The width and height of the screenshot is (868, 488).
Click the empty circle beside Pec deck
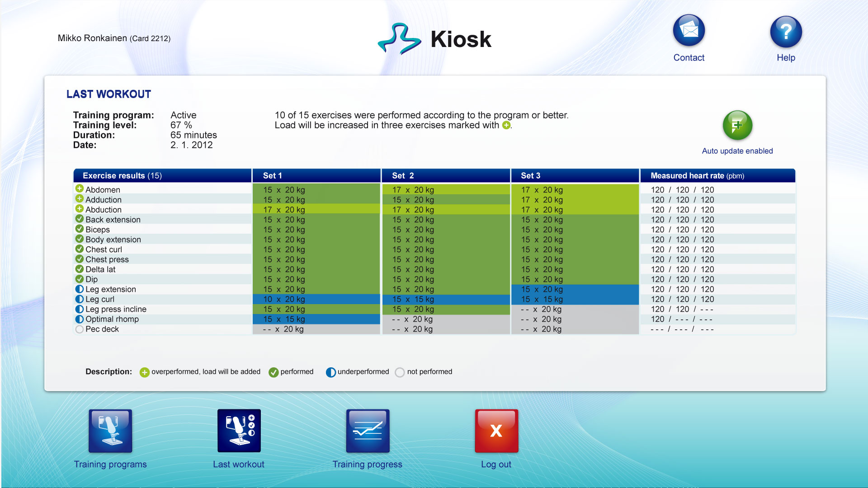click(x=80, y=329)
